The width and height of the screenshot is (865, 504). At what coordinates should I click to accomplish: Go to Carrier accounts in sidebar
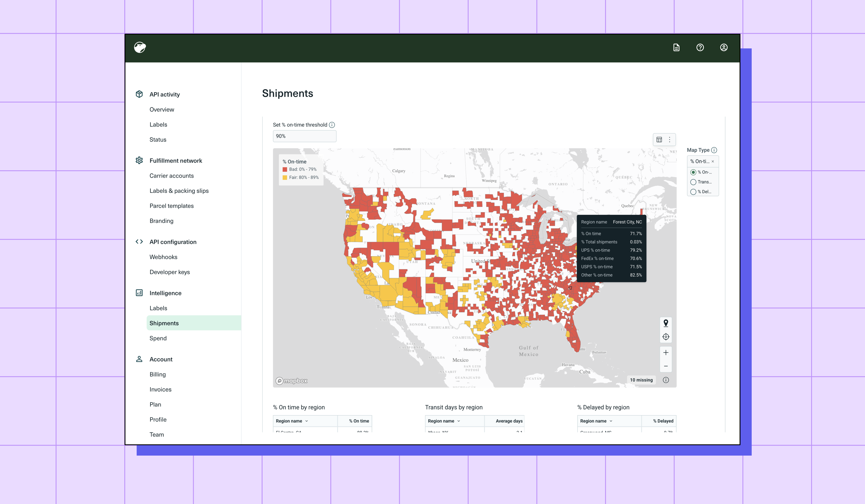[x=171, y=176]
